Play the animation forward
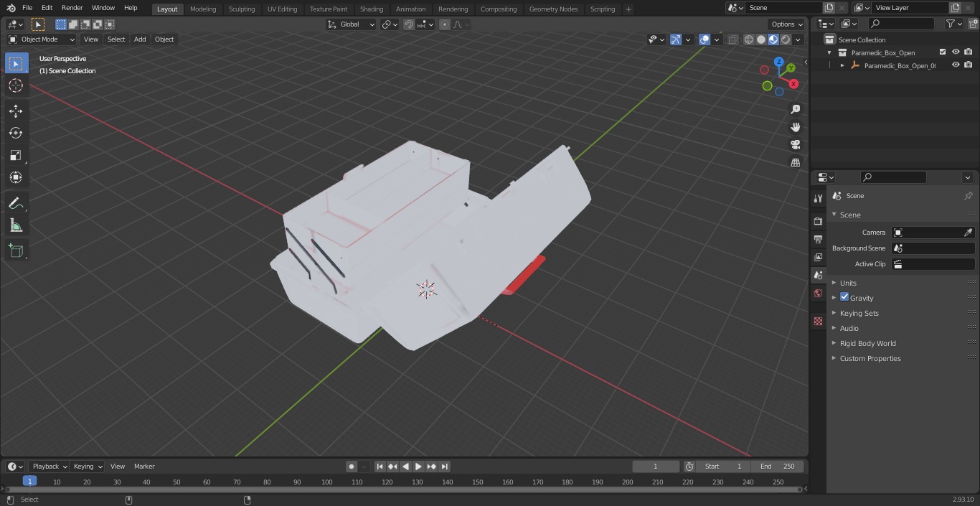This screenshot has width=980, height=506. coord(419,467)
